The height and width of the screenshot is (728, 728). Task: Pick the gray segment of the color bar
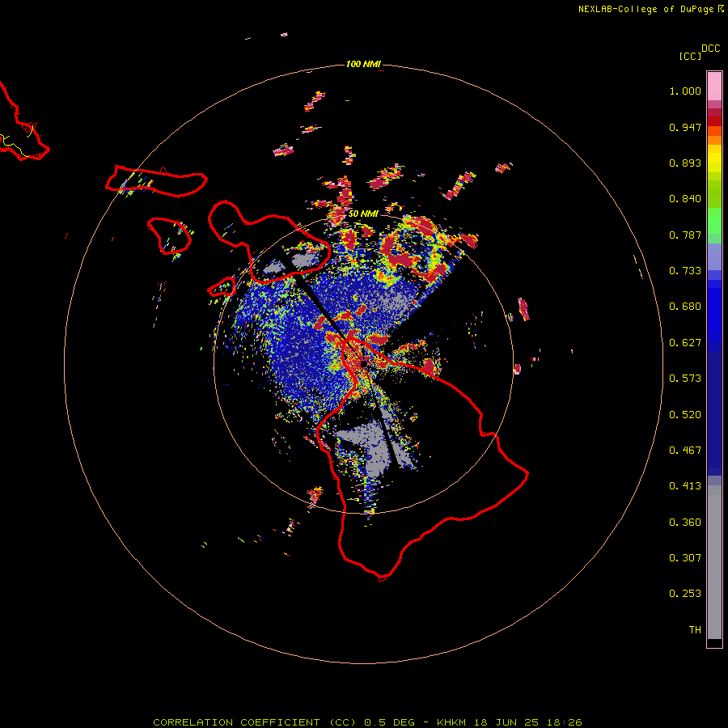(714, 562)
